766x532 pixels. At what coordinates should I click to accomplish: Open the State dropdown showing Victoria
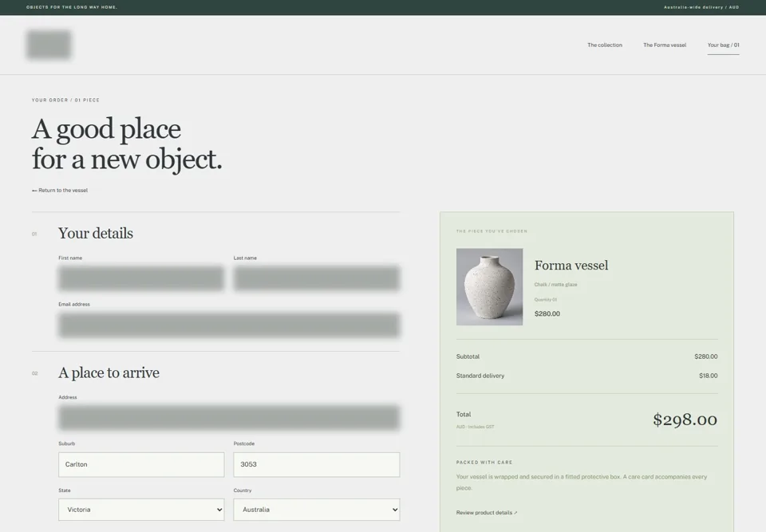coord(141,510)
